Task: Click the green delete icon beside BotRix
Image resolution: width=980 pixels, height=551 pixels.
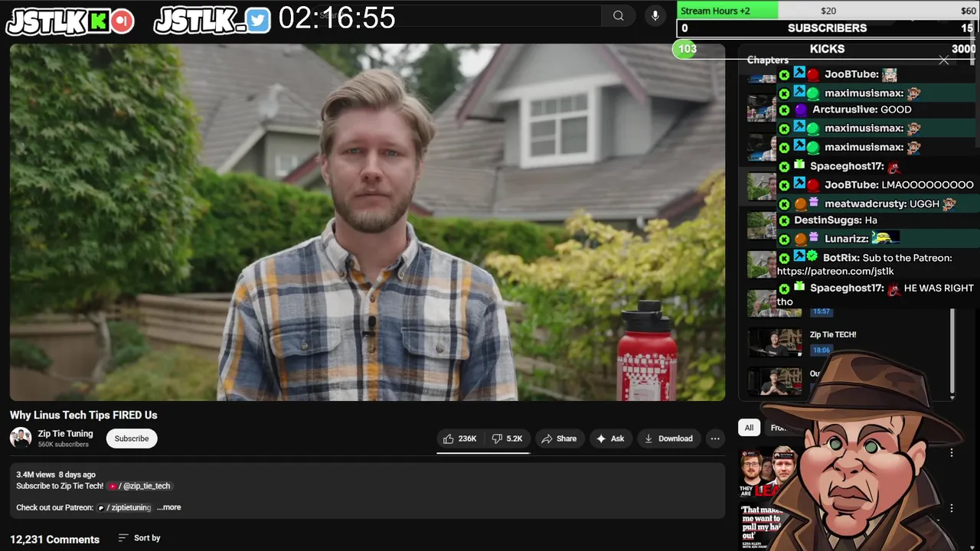Action: click(x=784, y=259)
